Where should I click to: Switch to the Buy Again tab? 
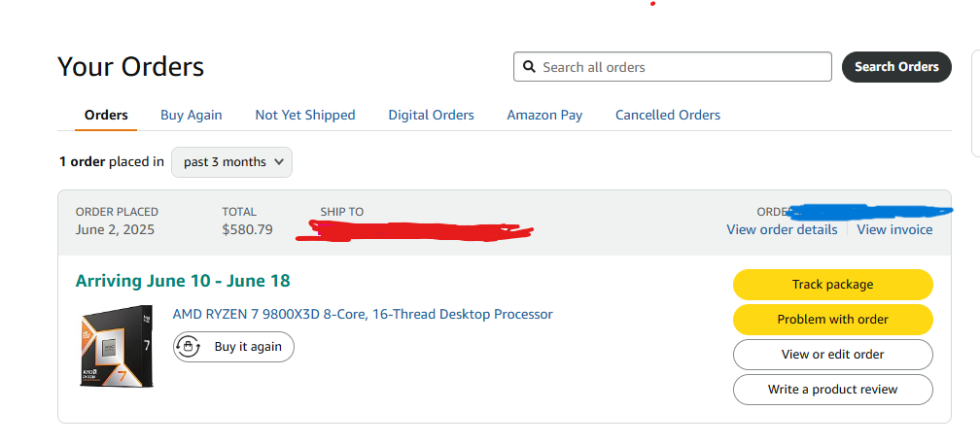tap(192, 115)
